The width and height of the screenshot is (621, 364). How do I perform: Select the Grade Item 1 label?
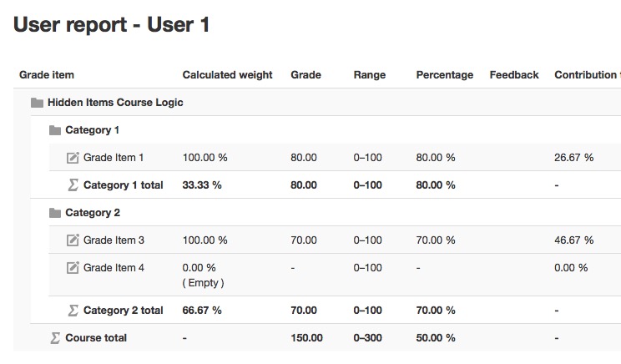[x=114, y=158]
